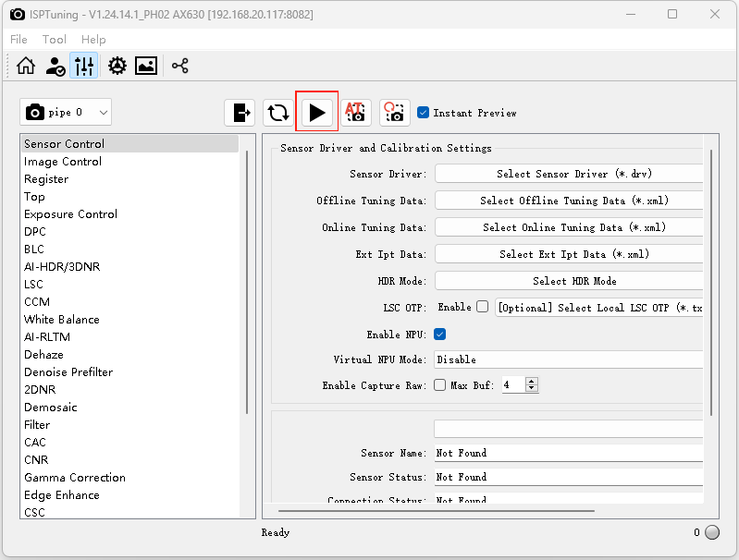Click the AT camera capture button

(x=356, y=113)
